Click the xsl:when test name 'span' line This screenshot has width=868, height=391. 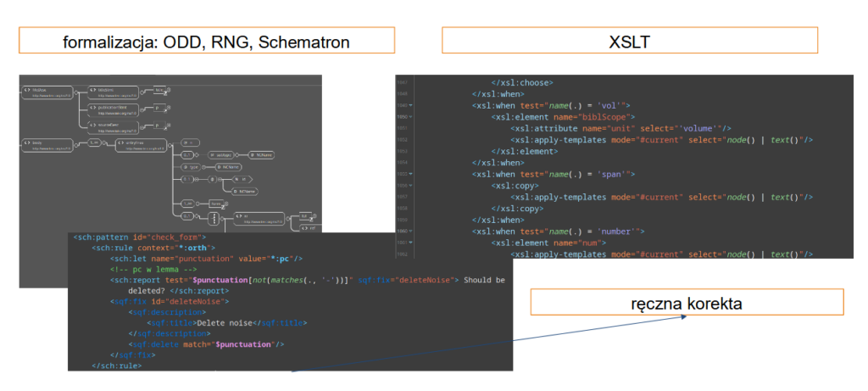tap(553, 174)
